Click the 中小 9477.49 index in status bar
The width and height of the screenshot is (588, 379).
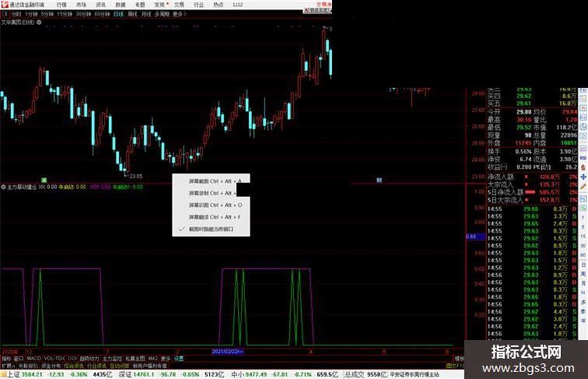click(x=248, y=375)
